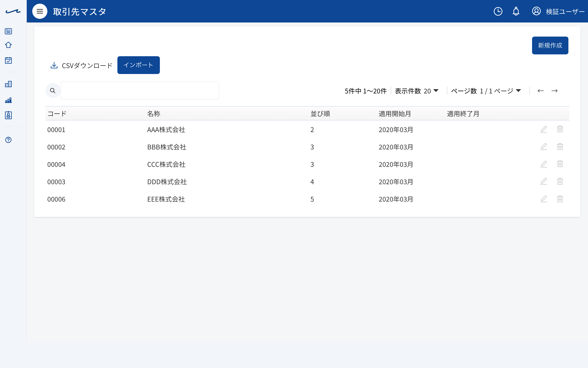Click 2020年03月 in the EEE株式会社 row
Viewport: 588px width, 368px height.
click(396, 199)
